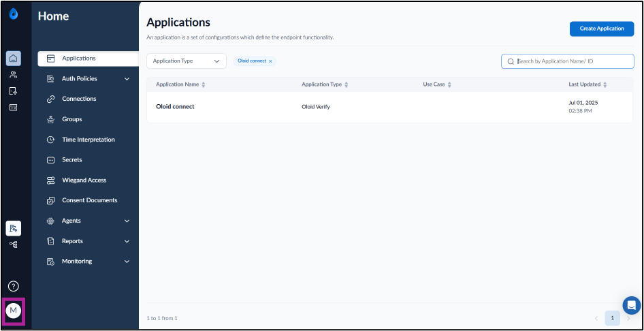644x331 pixels.
Task: Click the Oloid droplet logo
Action: coord(14,14)
